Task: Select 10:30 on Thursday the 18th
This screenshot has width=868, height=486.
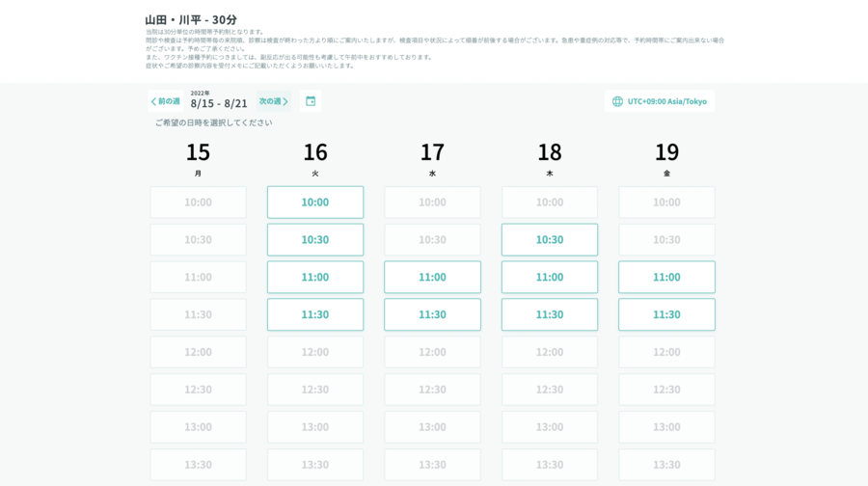Action: point(550,240)
